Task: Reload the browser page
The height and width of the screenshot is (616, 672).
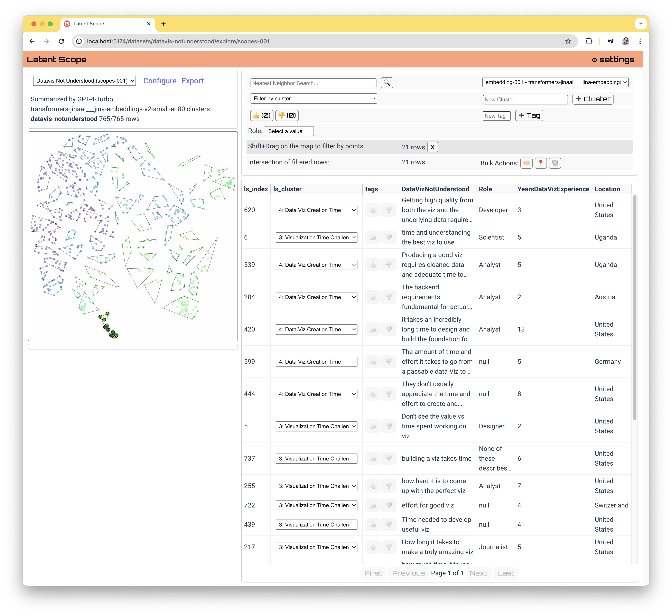Action: point(61,41)
